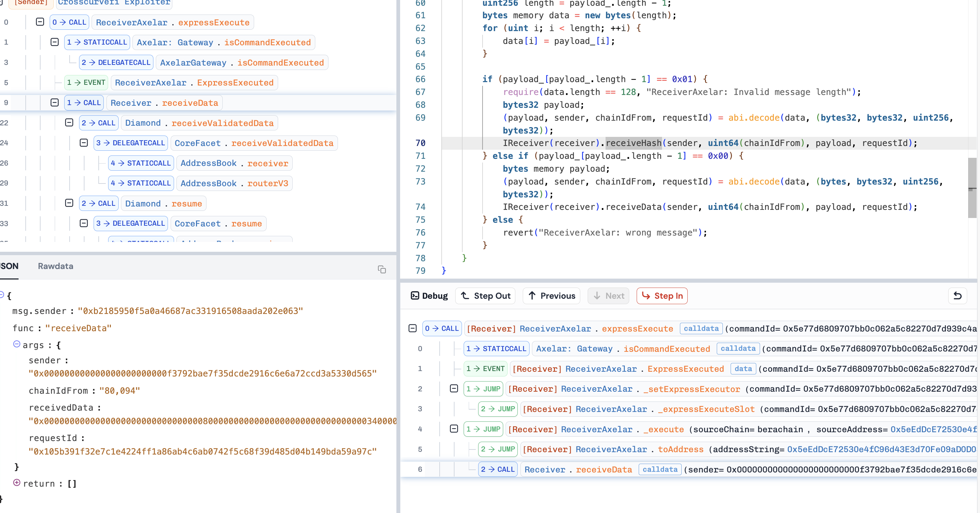Collapse the Diamond resume call node
The height and width of the screenshot is (513, 980).
(69, 203)
